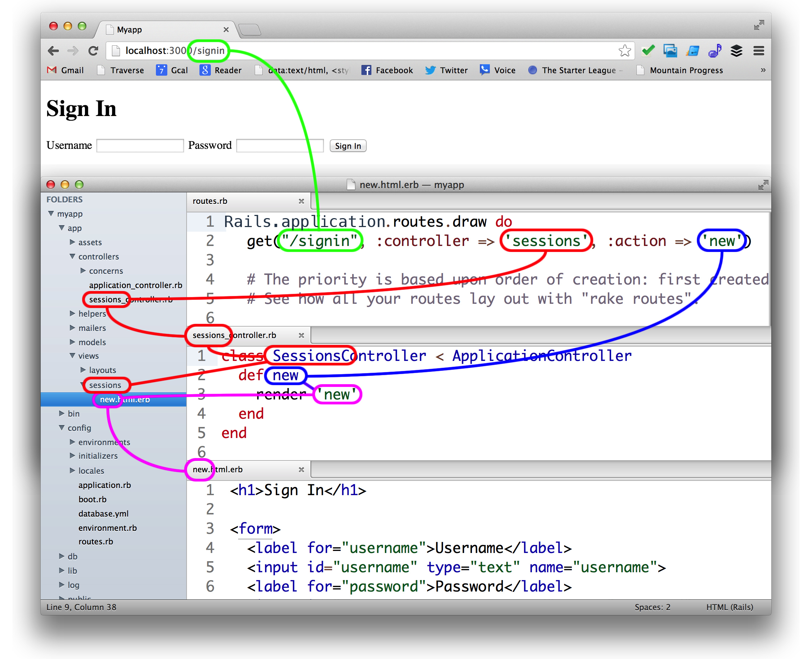This screenshot has width=812, height=659.
Task: Open database.yml in the sidebar
Action: pyautogui.click(x=103, y=514)
